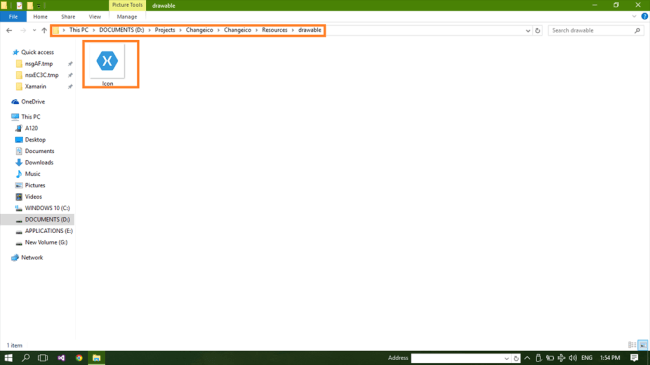Click the search magnifier icon
Image resolution: width=650 pixels, height=365 pixels.
tap(637, 30)
